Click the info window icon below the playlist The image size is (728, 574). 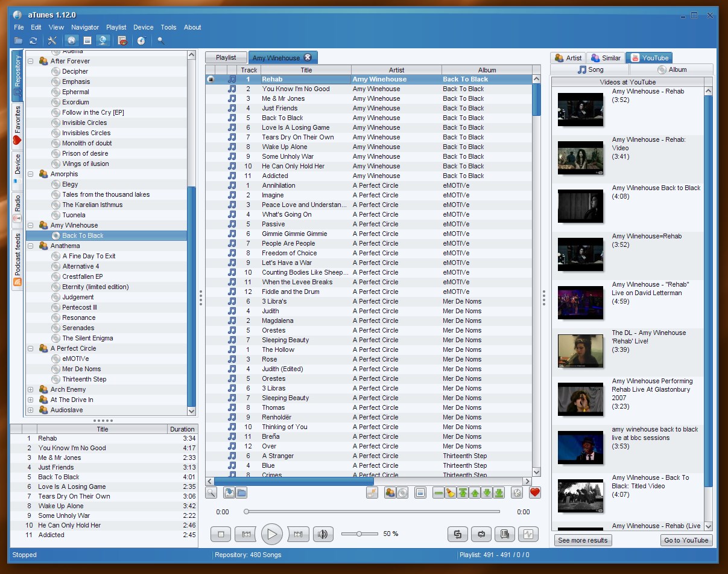[421, 493]
